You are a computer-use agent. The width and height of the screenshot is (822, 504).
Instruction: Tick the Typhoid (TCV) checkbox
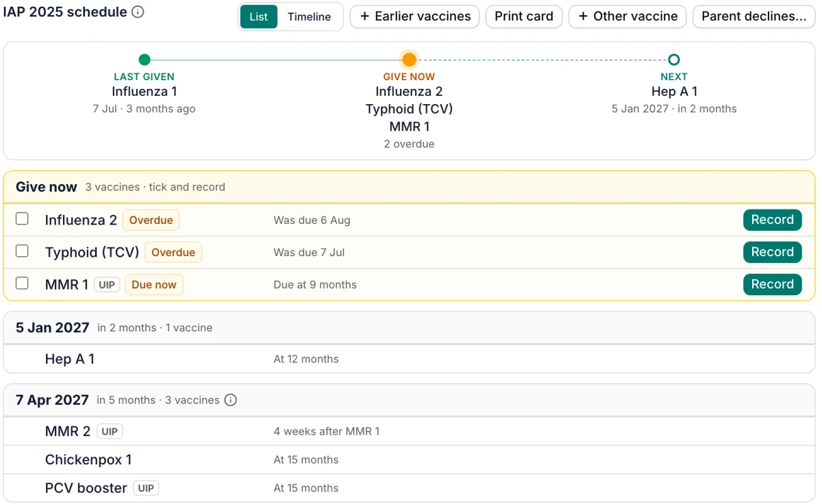22,251
